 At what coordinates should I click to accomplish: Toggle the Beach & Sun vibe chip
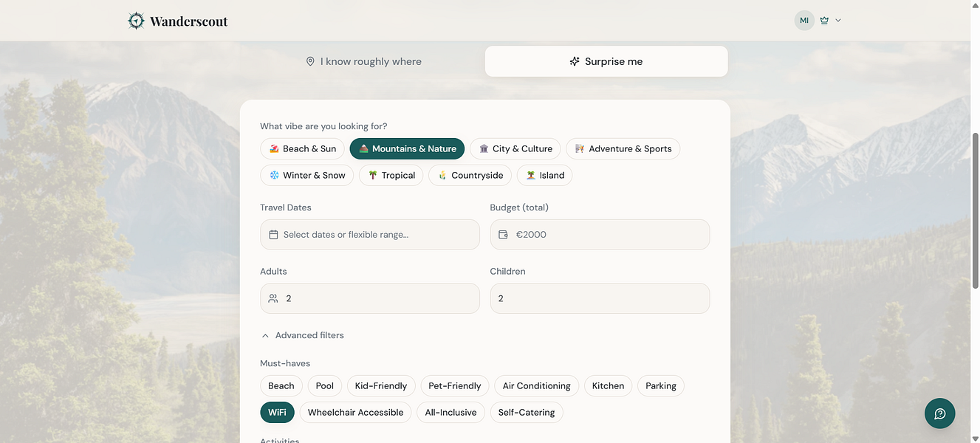(302, 148)
